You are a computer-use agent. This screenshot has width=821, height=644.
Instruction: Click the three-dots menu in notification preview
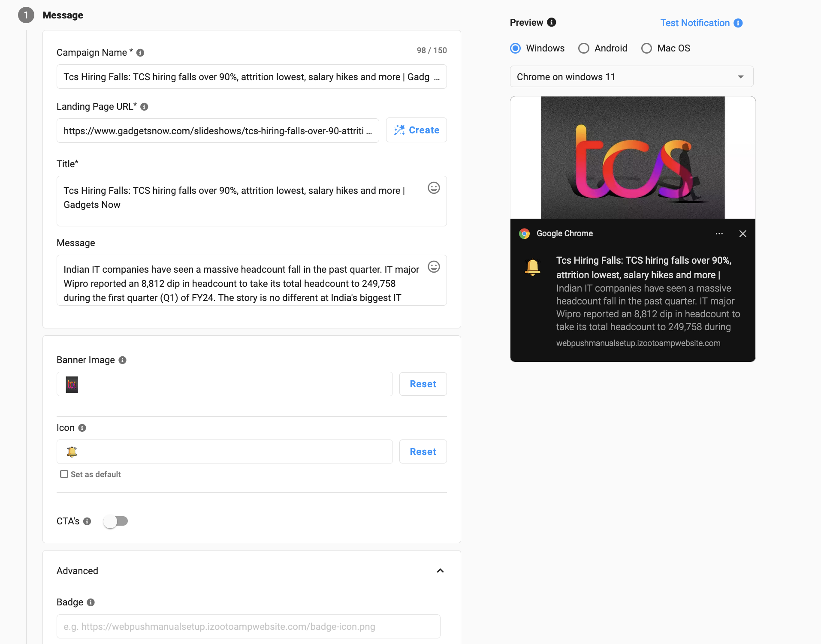coord(719,234)
